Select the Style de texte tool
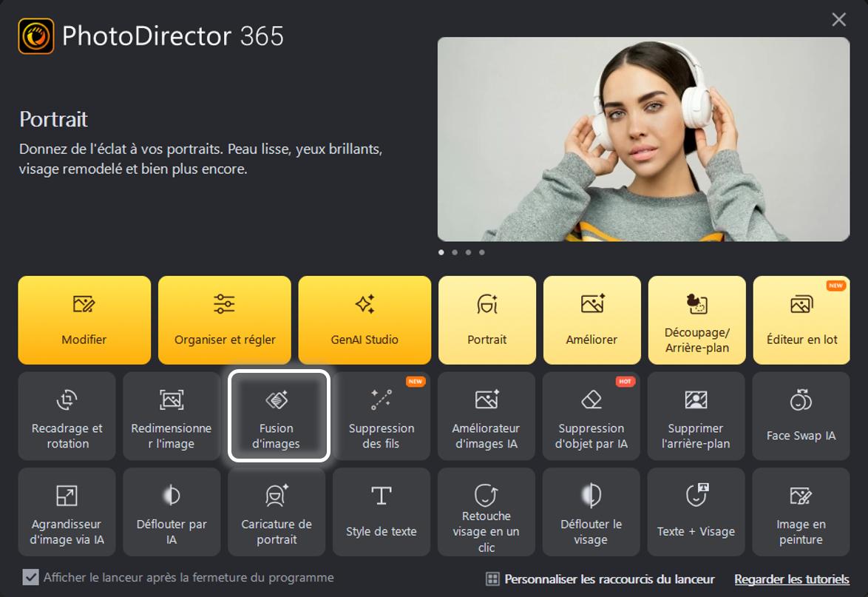The height and width of the screenshot is (597, 868). tap(382, 512)
